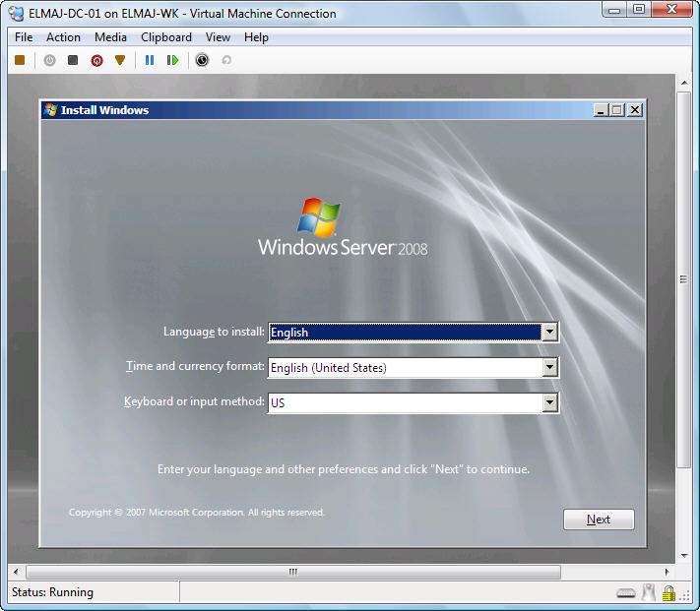Maximize the Install Windows dialog
Image resolution: width=700 pixels, height=611 pixels.
pos(617,110)
